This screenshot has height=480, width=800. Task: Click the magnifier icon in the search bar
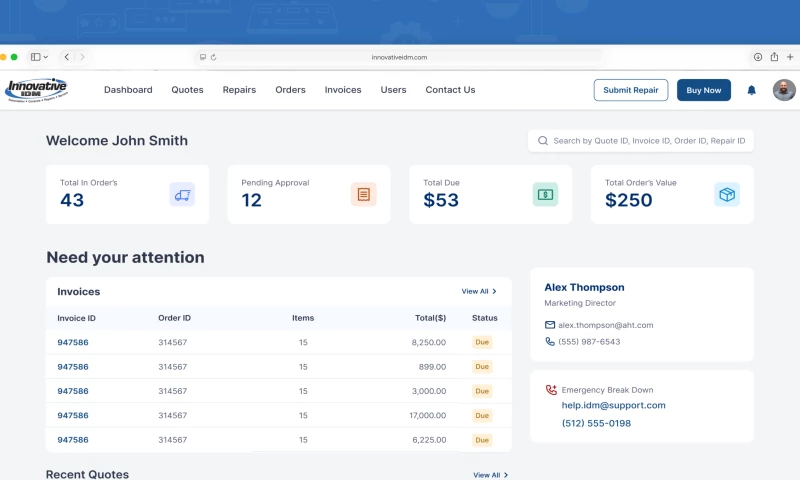click(x=543, y=141)
